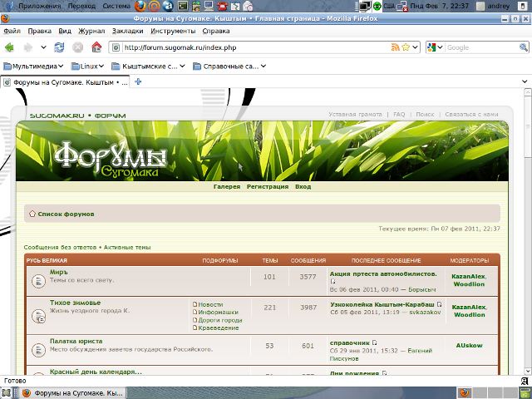Open the Новости subforum link

(210, 304)
